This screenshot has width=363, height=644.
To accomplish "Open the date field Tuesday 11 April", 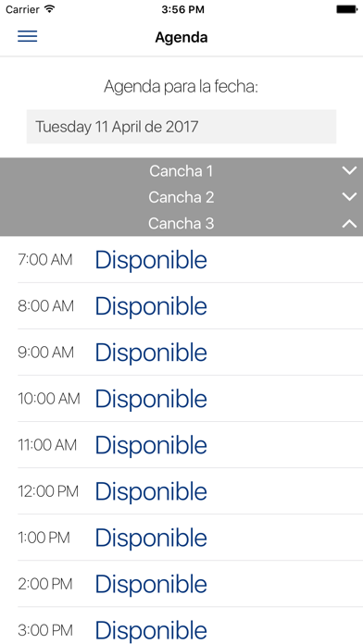I will click(x=181, y=127).
